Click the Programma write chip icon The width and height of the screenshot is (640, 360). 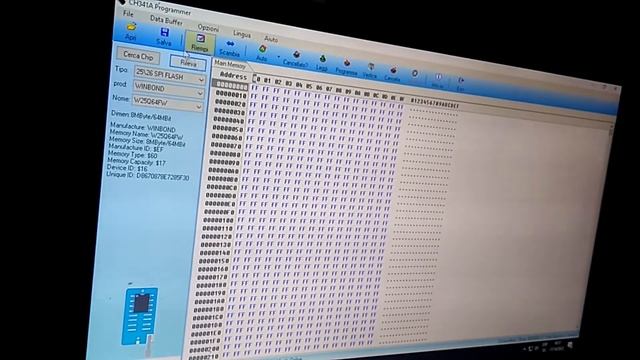point(347,67)
